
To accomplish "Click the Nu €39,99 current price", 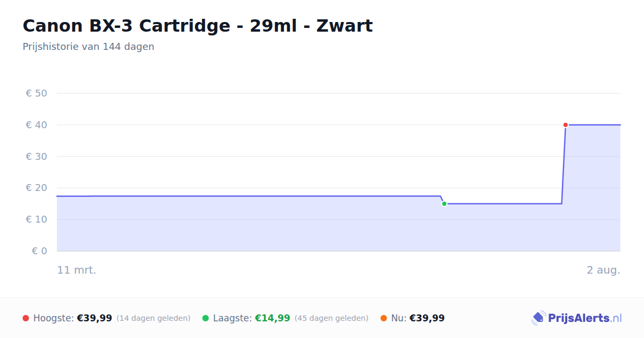I will coord(427,318).
